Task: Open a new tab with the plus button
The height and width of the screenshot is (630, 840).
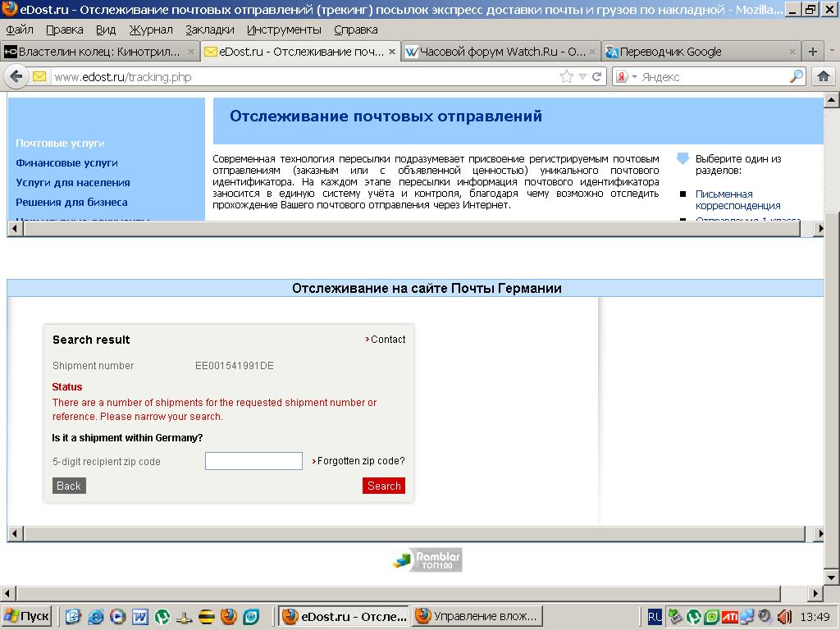Action: click(x=813, y=51)
